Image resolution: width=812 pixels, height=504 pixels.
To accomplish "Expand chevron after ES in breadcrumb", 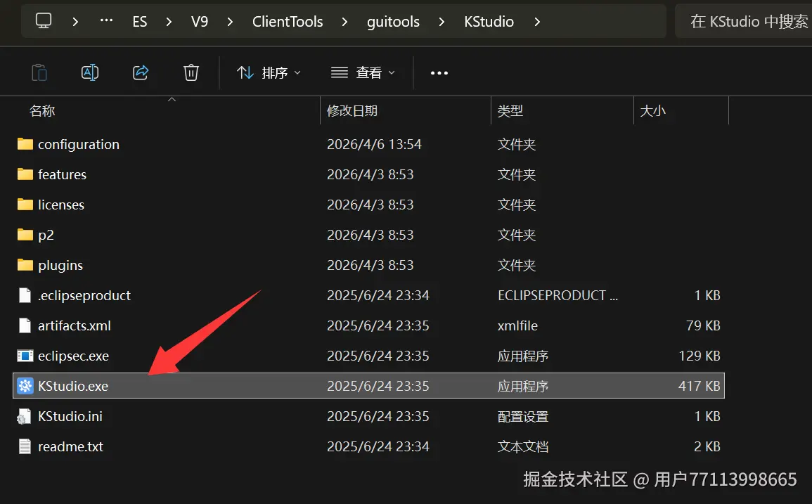I will coord(169,22).
